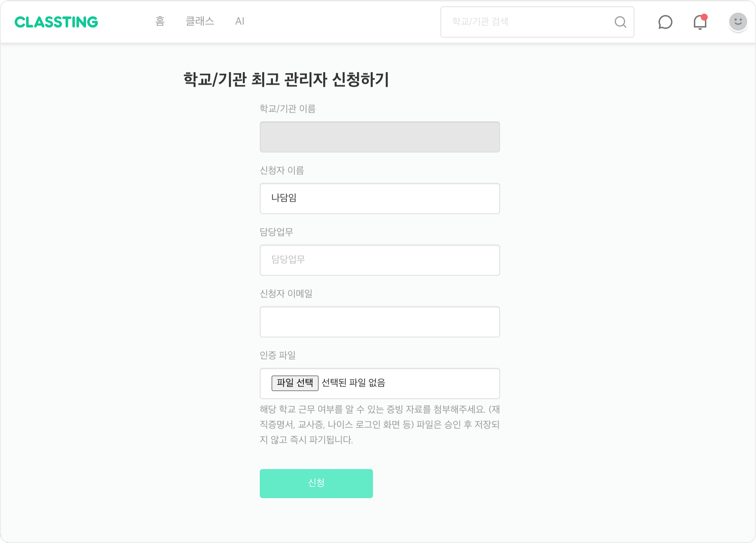
Task: Click the 신청자 이메일 input field
Action: pyautogui.click(x=380, y=322)
